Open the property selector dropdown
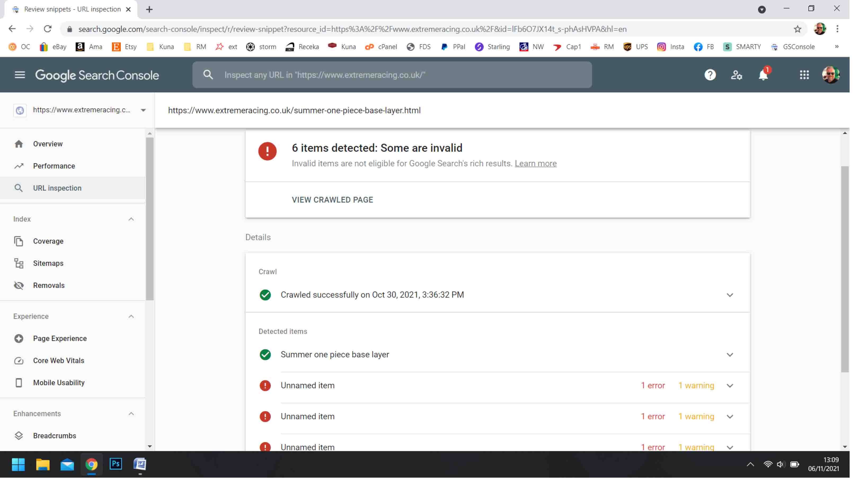The image size is (868, 484). click(143, 110)
